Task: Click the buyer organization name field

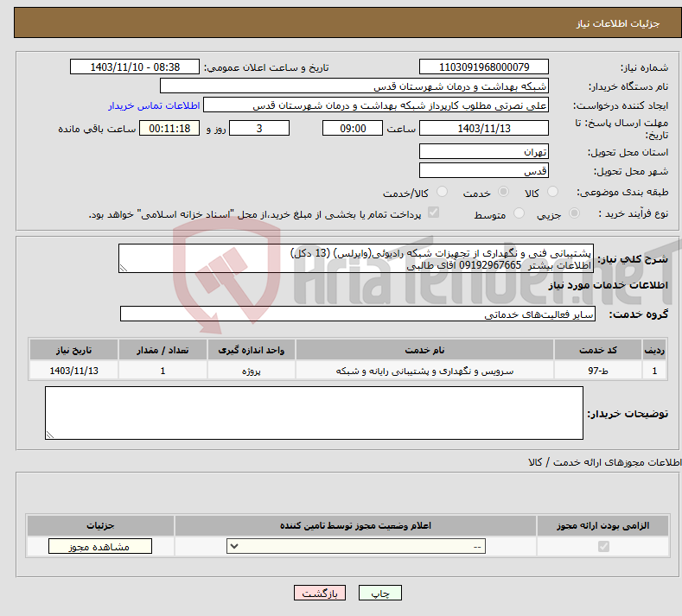Action: (x=354, y=86)
